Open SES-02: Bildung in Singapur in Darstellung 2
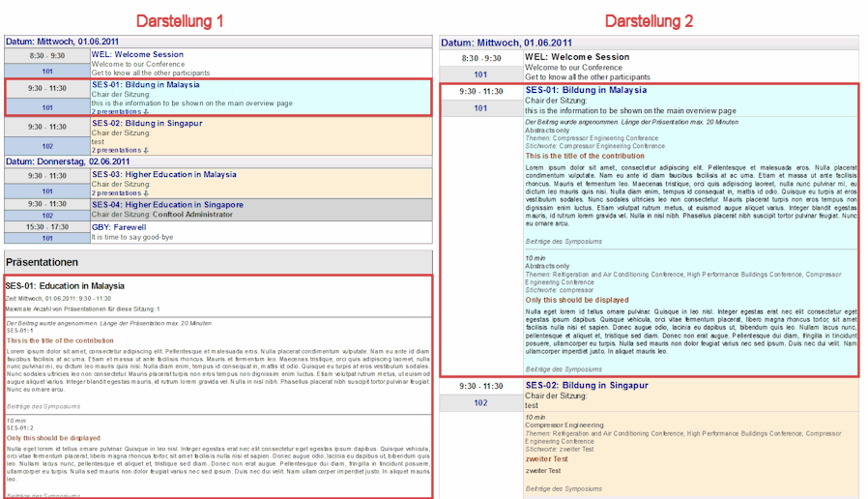 click(587, 385)
